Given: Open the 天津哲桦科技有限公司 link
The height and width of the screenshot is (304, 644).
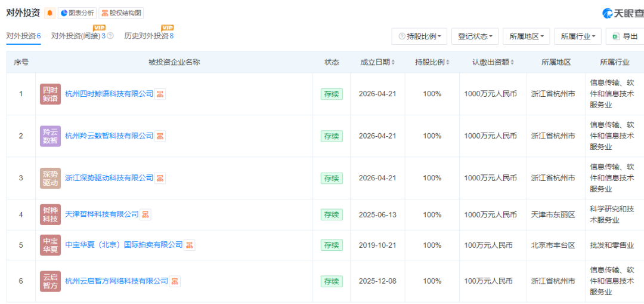Looking at the screenshot, I should [x=102, y=214].
